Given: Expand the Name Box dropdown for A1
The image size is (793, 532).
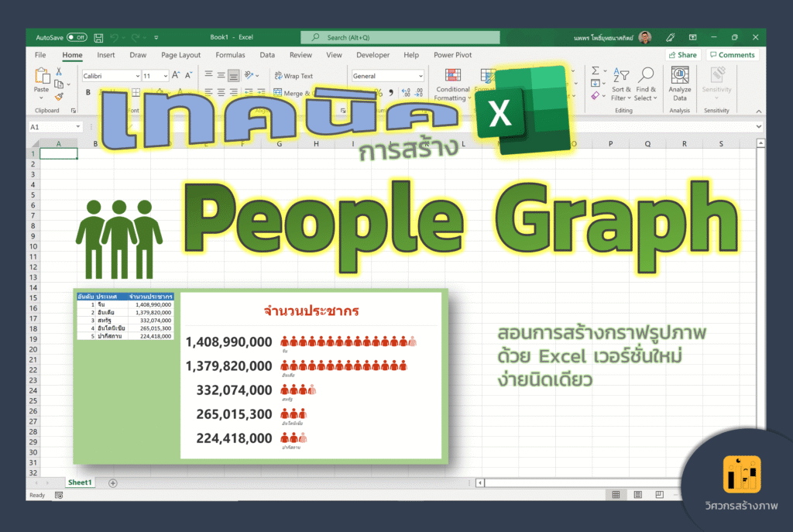Looking at the screenshot, I should coord(78,127).
